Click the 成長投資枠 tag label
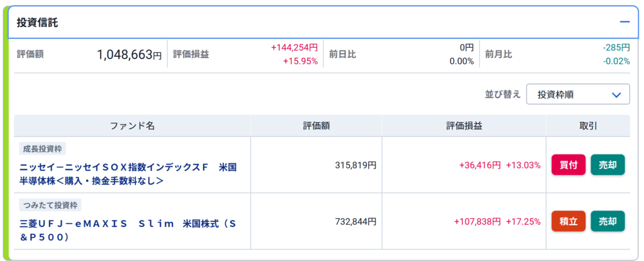 click(42, 149)
